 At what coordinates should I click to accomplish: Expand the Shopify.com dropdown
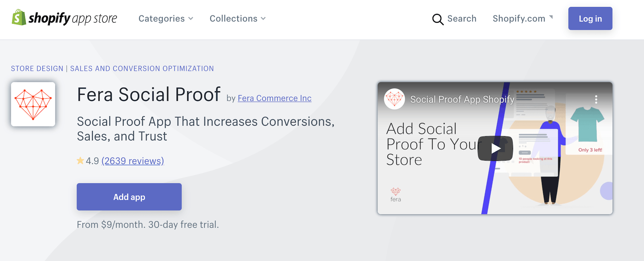coord(522,19)
